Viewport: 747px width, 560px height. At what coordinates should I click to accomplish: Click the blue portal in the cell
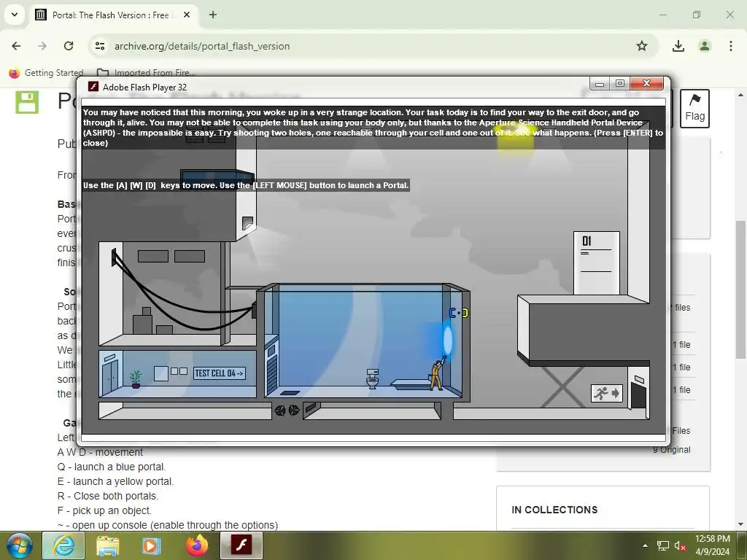coord(448,339)
